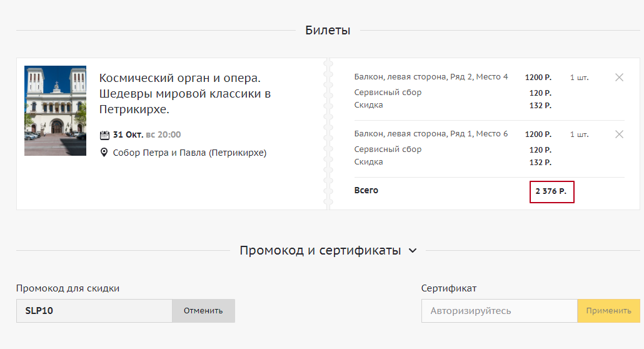Remove the Ряд 2, Место 4 ticket
Image resolution: width=644 pixels, height=349 pixels.
click(x=619, y=78)
